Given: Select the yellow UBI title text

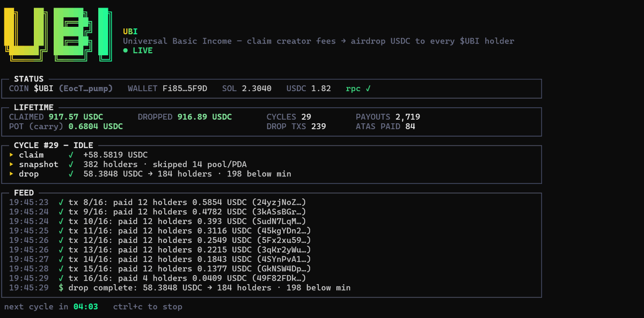Looking at the screenshot, I should pos(130,32).
